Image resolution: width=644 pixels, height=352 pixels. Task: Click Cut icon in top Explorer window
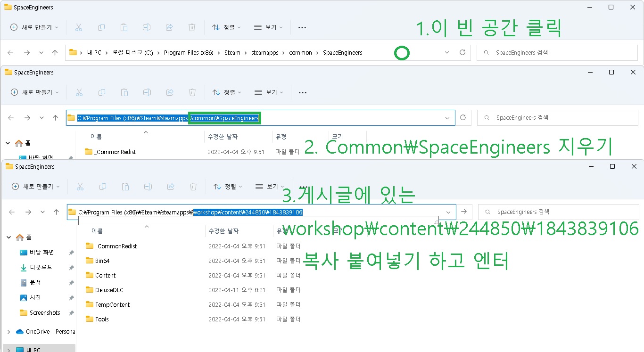[79, 27]
